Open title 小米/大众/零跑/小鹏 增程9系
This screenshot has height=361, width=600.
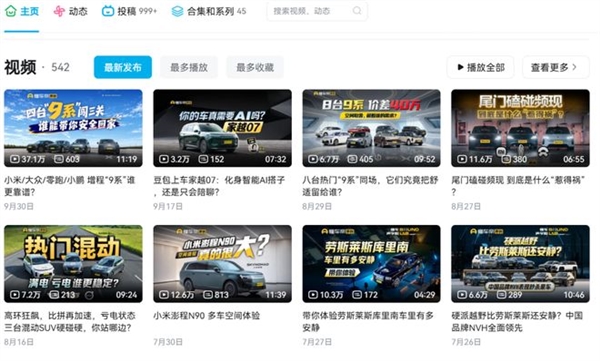(70, 186)
